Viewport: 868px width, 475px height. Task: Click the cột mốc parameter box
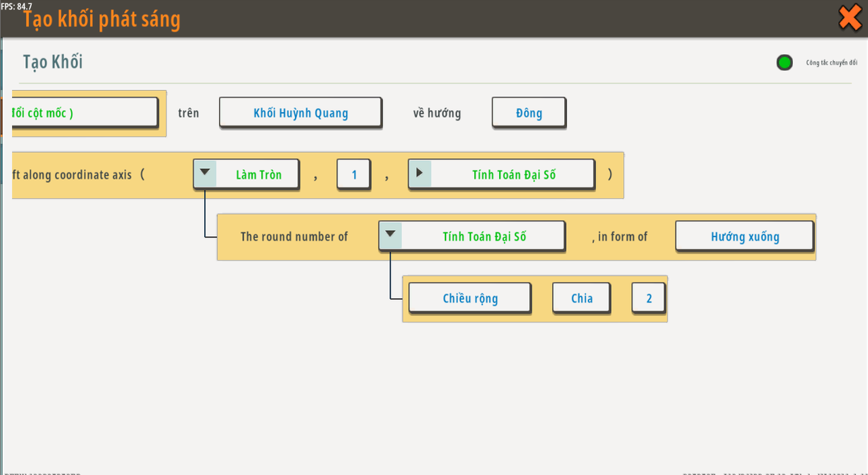coord(84,113)
